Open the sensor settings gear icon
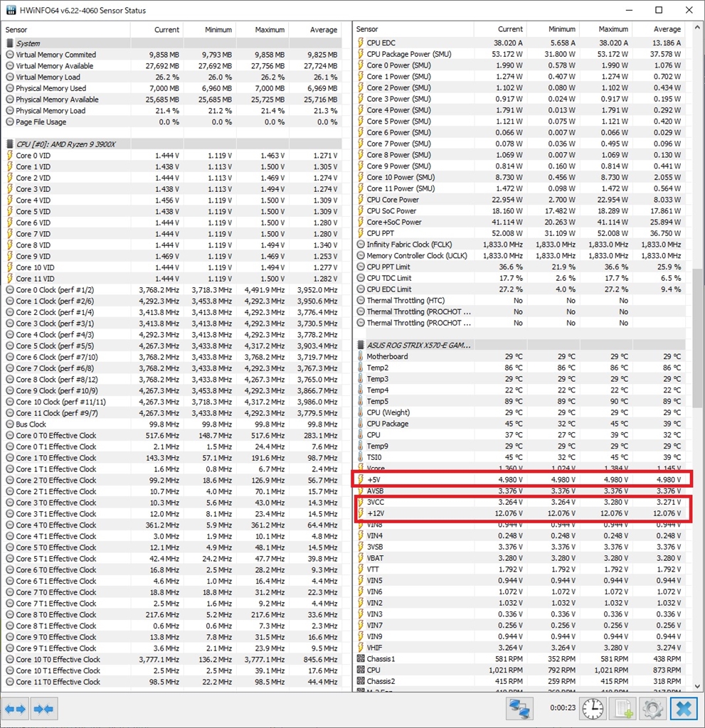The width and height of the screenshot is (705, 728). click(652, 709)
